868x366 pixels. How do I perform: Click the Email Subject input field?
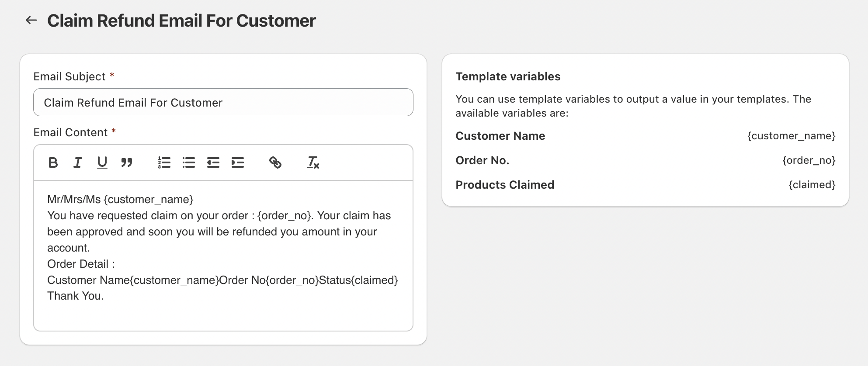223,103
